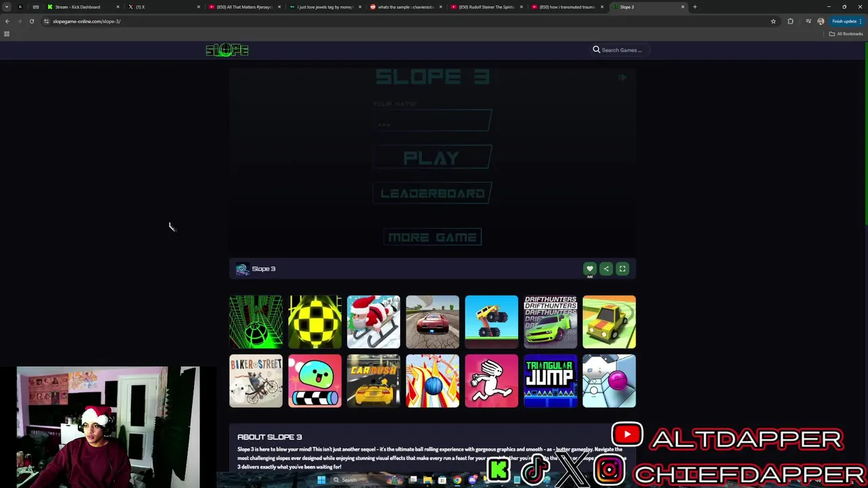Open the yellow checkered ball game thumbnail
Image resolution: width=868 pixels, height=488 pixels.
point(315,322)
